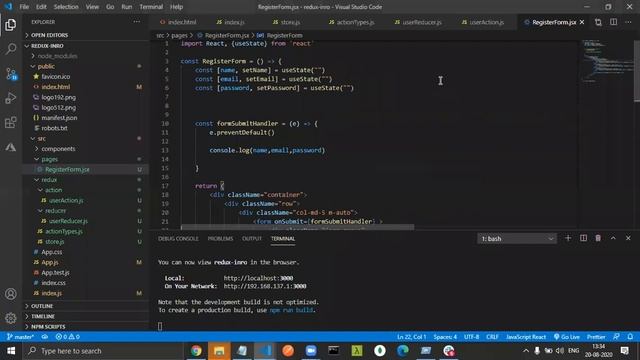Expand the components folder
640x360 pixels.
86,149
